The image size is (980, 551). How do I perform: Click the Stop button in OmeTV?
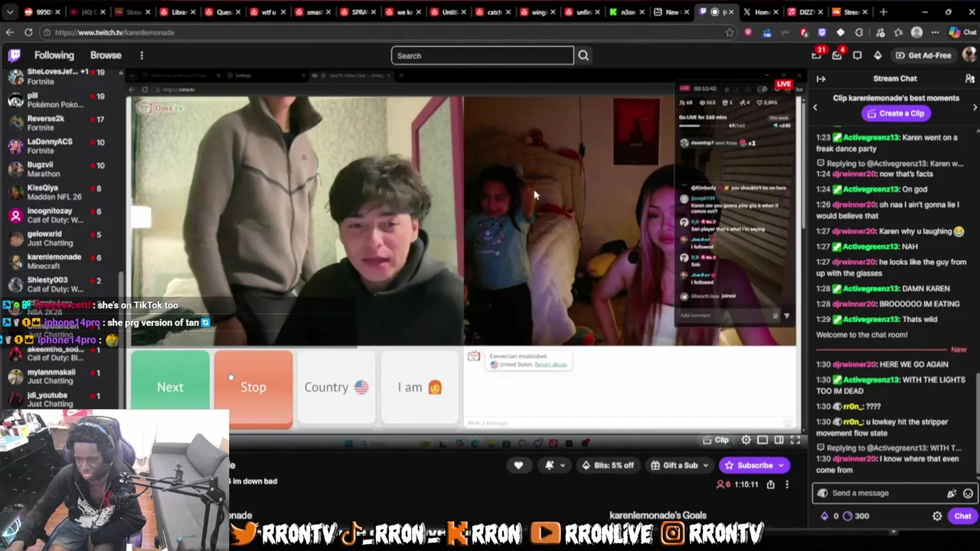253,387
